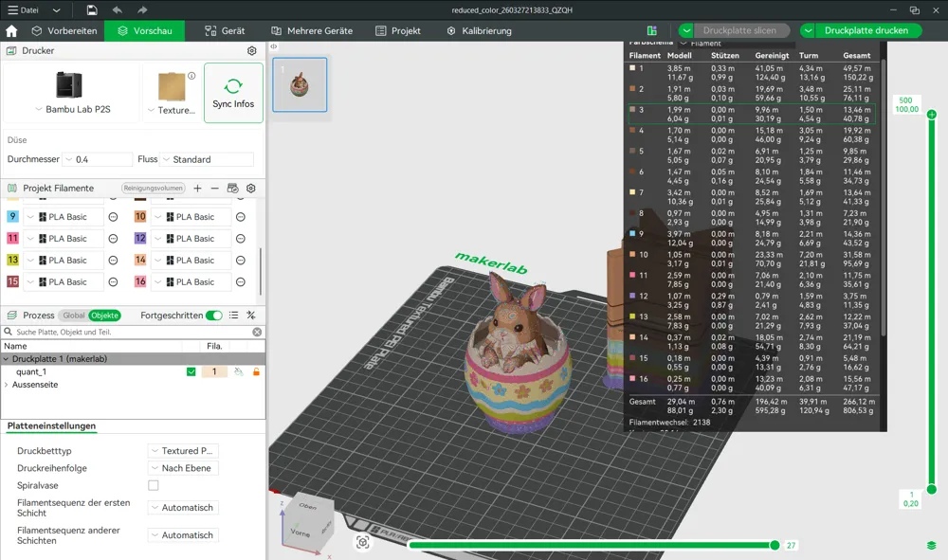The image size is (948, 560).
Task: Open more options for filament 12
Action: coord(241,239)
